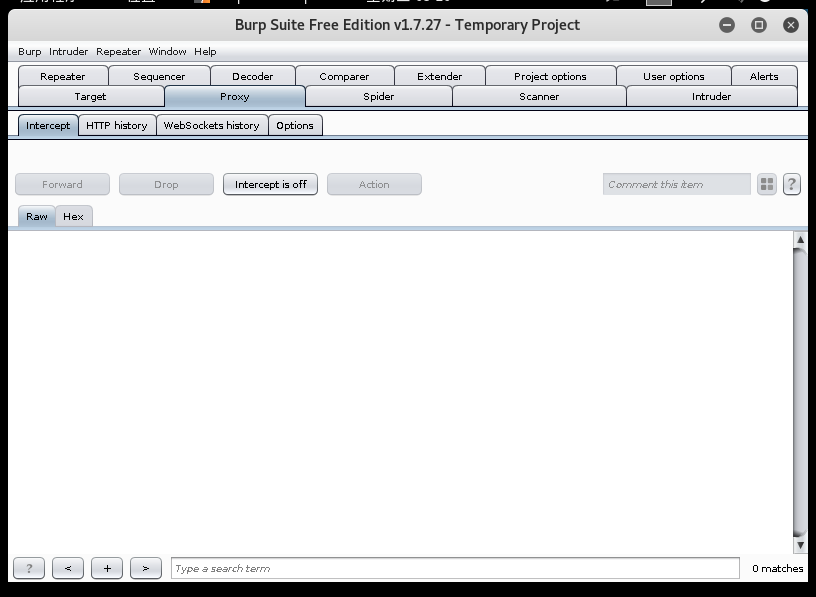Open the Burp menu

coord(30,52)
